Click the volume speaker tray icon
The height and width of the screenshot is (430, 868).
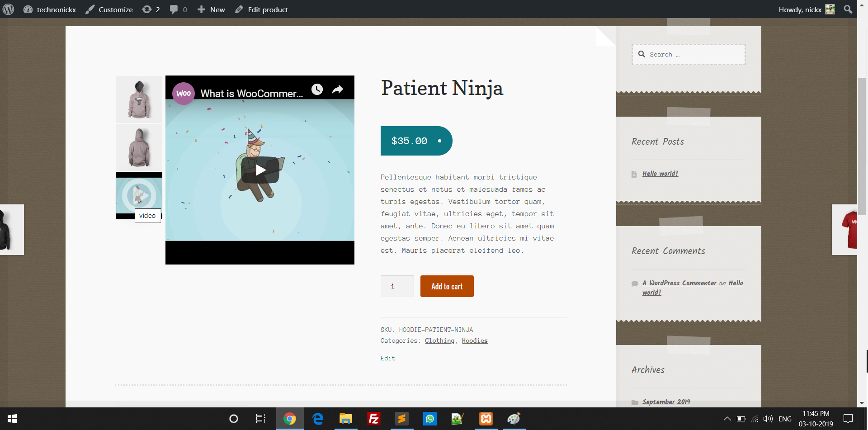768,419
